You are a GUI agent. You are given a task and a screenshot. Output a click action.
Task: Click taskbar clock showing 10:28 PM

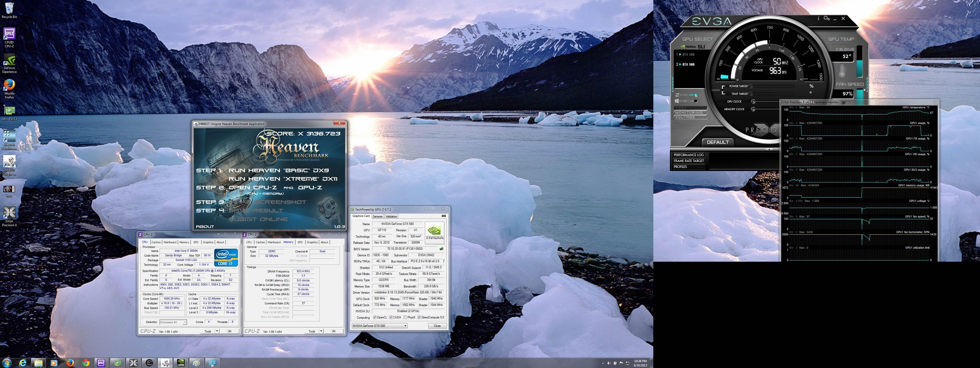coord(640,363)
